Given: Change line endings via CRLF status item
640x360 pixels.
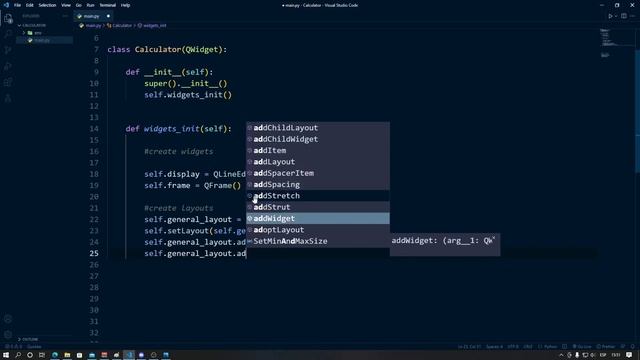Looking at the screenshot, I should tap(528, 347).
